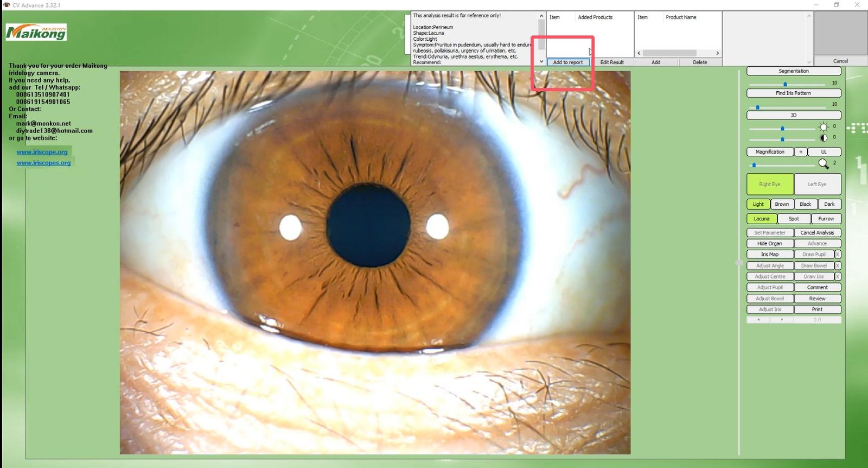Click the contrast half-circle icon
The height and width of the screenshot is (468, 868).
click(x=824, y=138)
